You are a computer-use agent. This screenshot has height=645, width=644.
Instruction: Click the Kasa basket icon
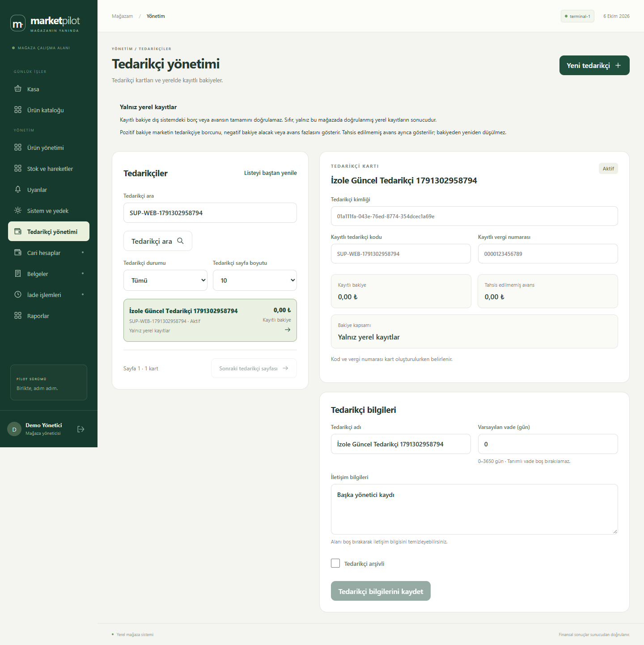pos(18,89)
